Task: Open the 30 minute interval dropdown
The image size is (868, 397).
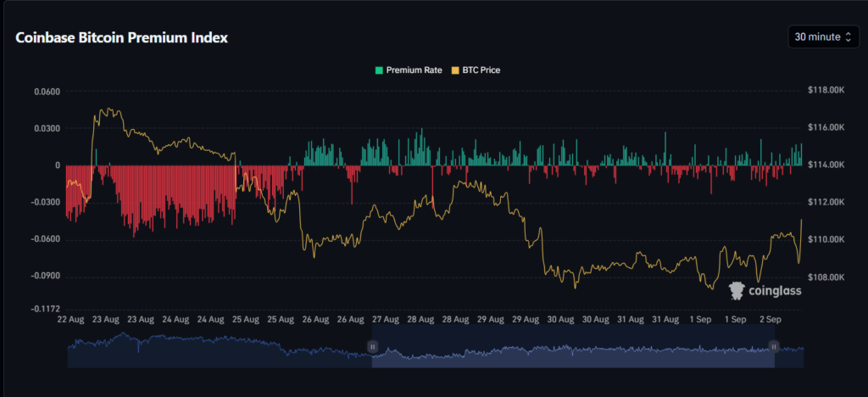Action: point(824,37)
